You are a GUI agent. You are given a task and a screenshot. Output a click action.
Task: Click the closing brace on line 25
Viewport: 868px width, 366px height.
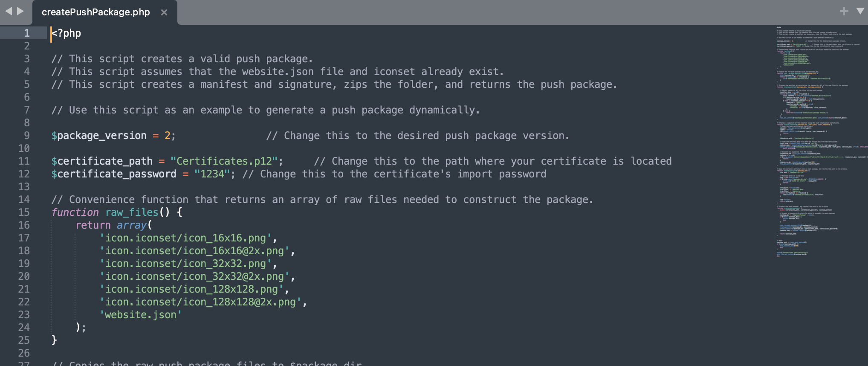point(54,340)
